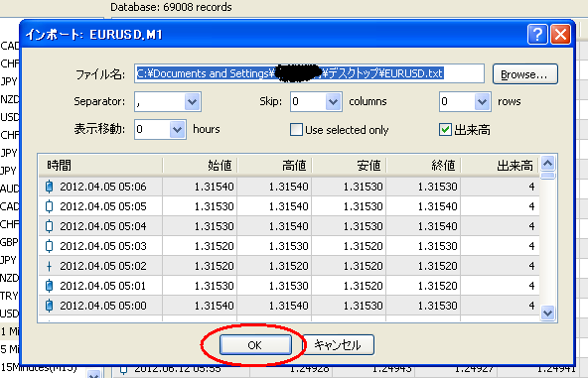
Task: Enable Use selected only checkbox
Action: 296,130
